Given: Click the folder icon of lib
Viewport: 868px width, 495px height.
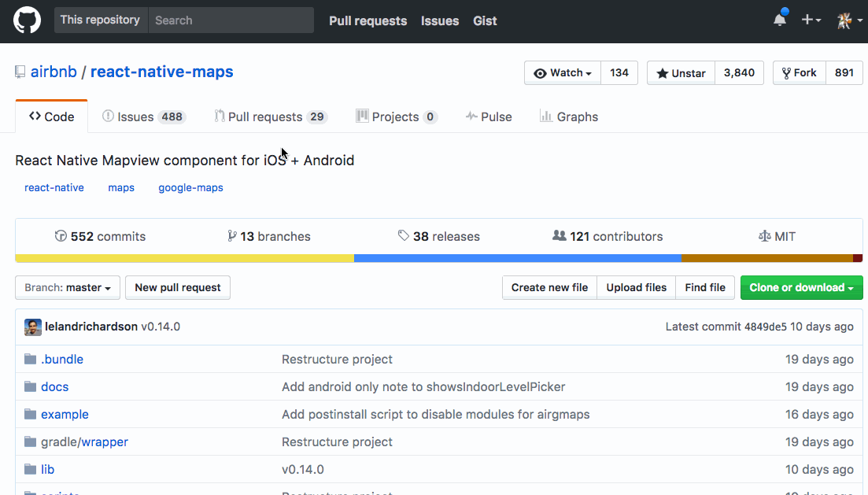Looking at the screenshot, I should [x=31, y=469].
